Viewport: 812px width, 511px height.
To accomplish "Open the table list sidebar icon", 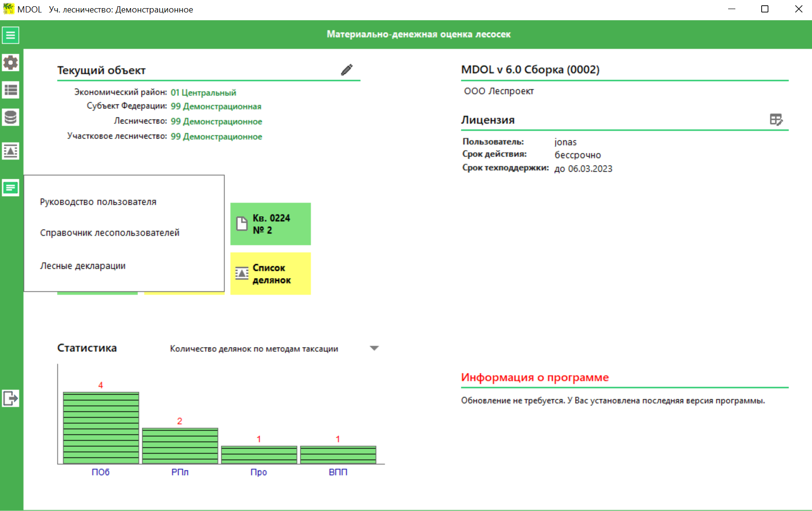I will (x=11, y=90).
